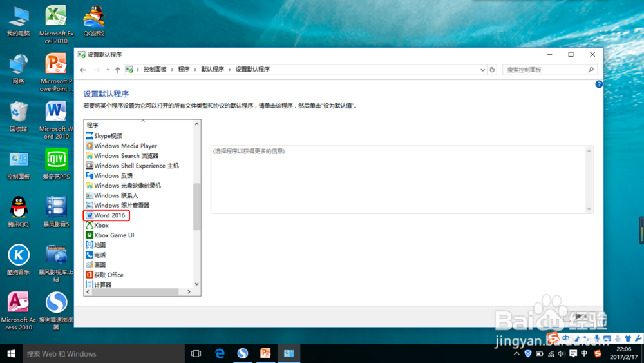Select Windows 联系人 in the list
Screen dimensions: 644x363
111,195
